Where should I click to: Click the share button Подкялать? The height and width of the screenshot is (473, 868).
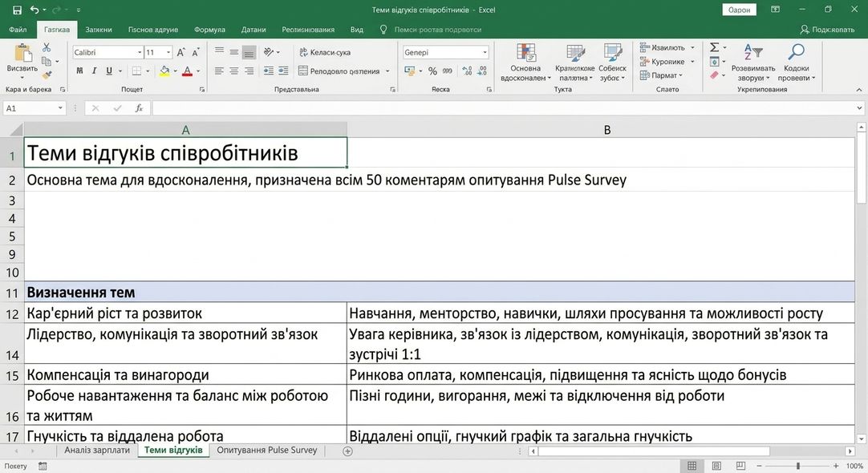click(827, 30)
